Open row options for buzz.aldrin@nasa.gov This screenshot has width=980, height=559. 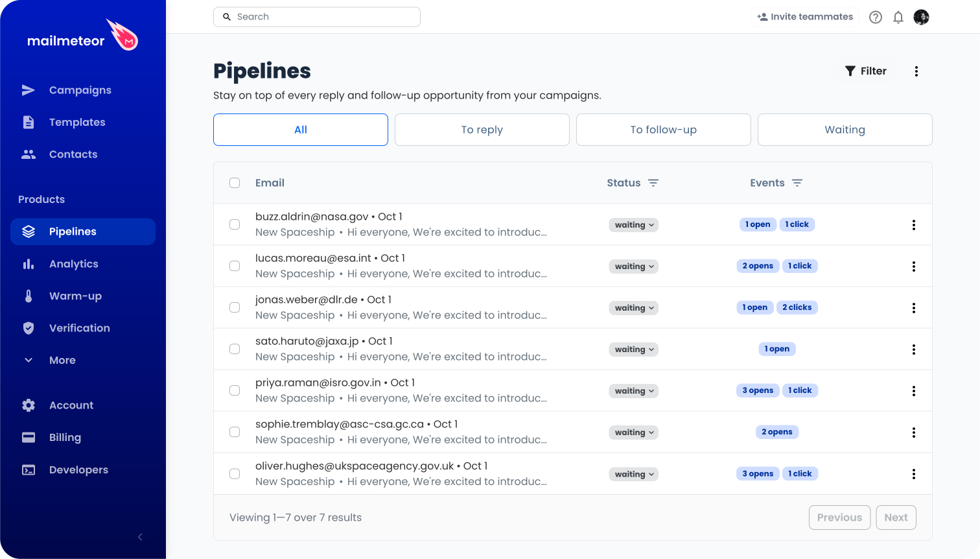point(914,225)
